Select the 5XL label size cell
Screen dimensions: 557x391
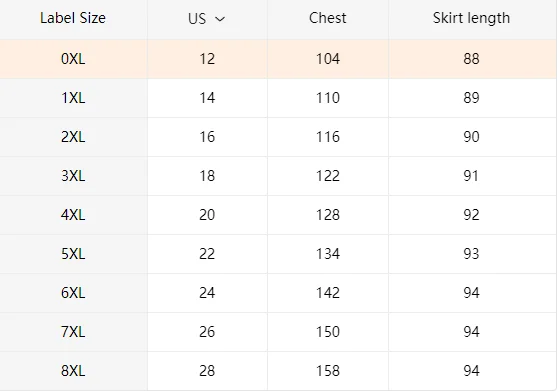73,254
